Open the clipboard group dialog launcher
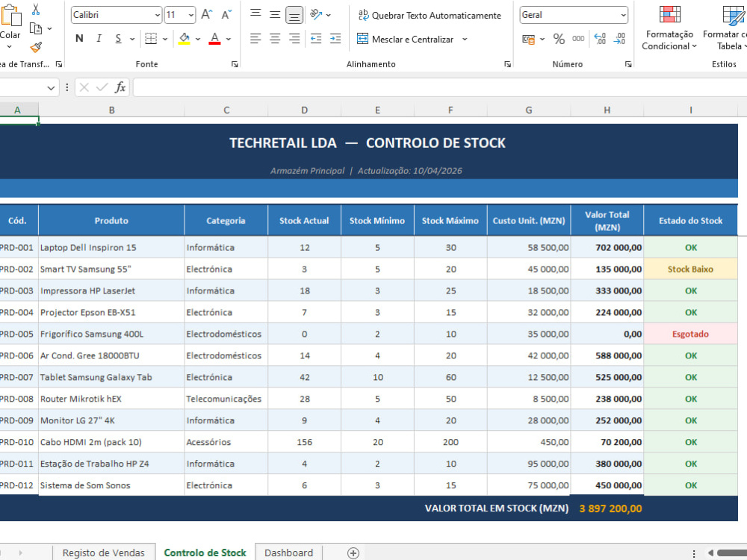Image resolution: width=747 pixels, height=560 pixels. [59, 63]
